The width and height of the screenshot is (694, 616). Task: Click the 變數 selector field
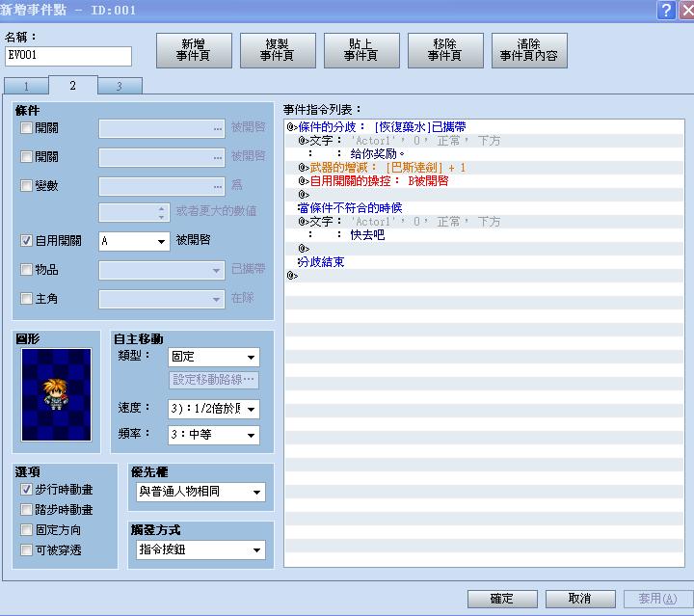point(162,186)
